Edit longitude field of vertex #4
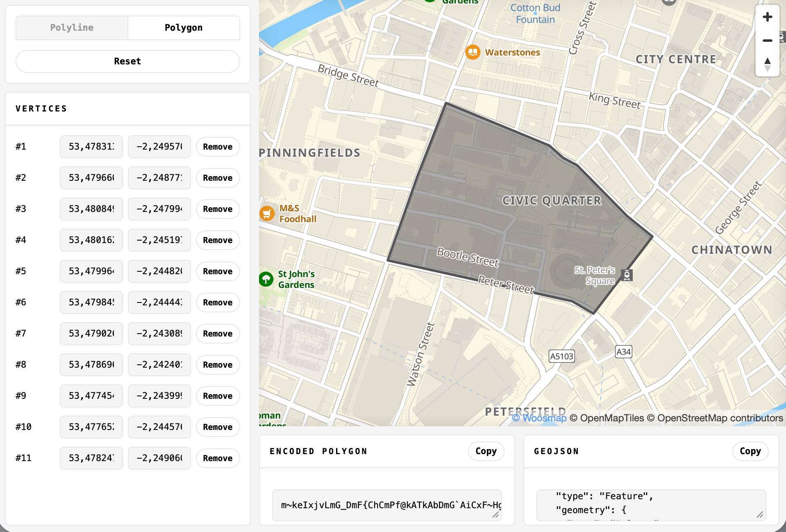Screen dimensions: 786x532 [x=159, y=240]
